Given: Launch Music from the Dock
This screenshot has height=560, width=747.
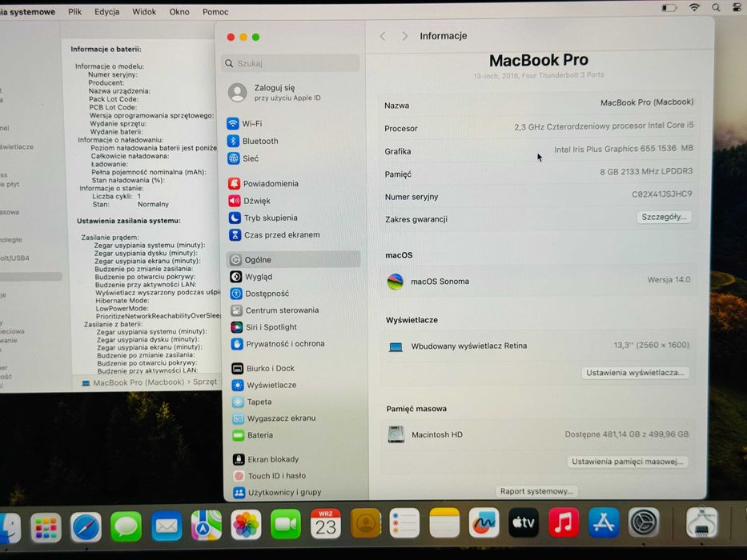Looking at the screenshot, I should (x=564, y=522).
